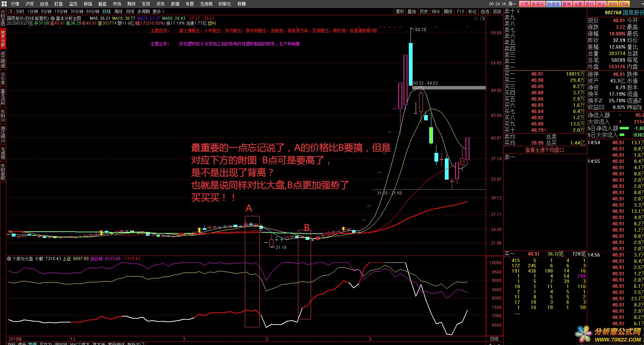Remove stock from 自选 watchlist
This screenshot has width=644, height=345.
485,11
